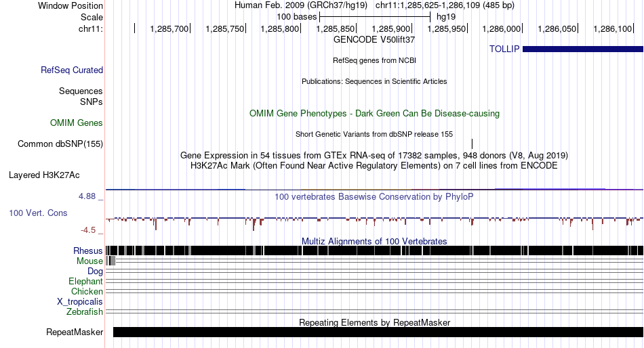Click the X_tropicalis alignment label
Viewport: 644px width, 348px height.
[80, 302]
